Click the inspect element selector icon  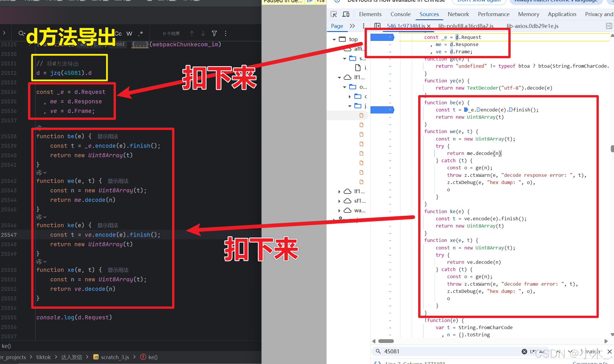click(x=334, y=14)
